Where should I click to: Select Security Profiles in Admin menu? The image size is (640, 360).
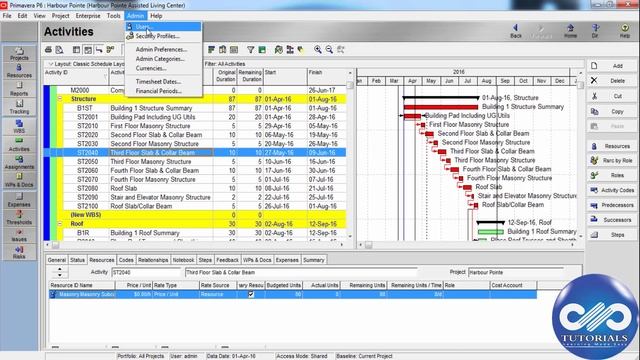coord(164,36)
